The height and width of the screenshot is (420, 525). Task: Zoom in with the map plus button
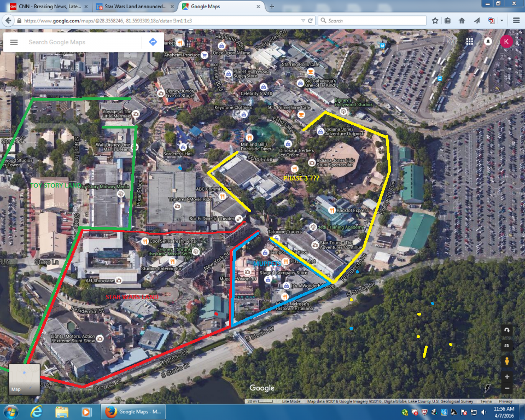pyautogui.click(x=507, y=377)
